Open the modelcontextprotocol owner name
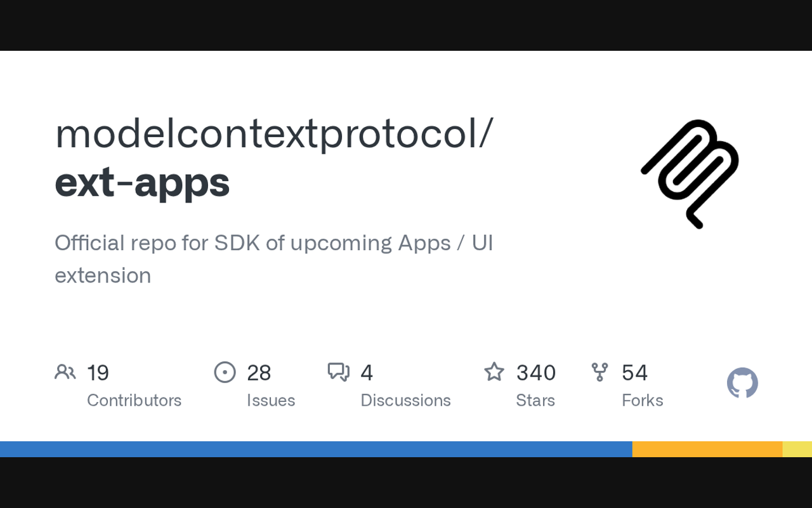The image size is (812, 508). tap(274, 133)
